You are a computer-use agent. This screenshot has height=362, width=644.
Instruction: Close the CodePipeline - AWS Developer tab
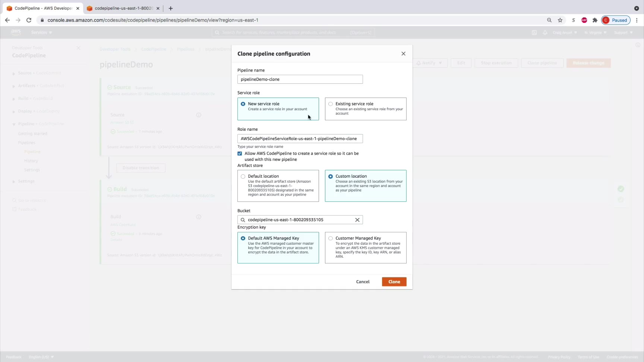click(78, 8)
